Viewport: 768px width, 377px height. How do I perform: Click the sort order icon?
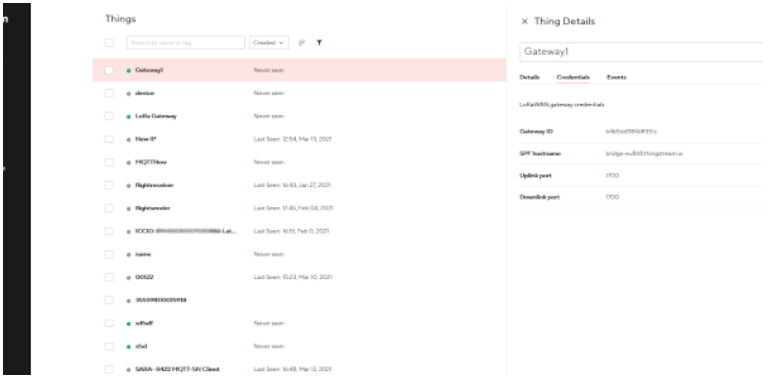tap(302, 43)
